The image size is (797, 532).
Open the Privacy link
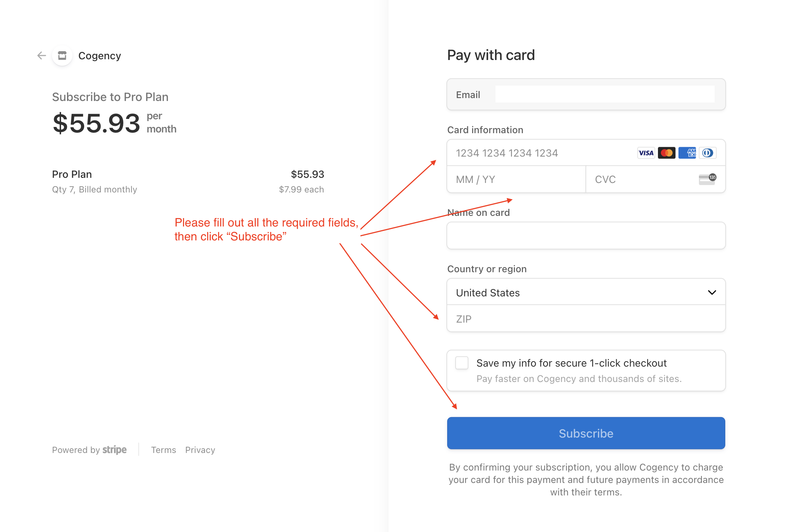(200, 450)
